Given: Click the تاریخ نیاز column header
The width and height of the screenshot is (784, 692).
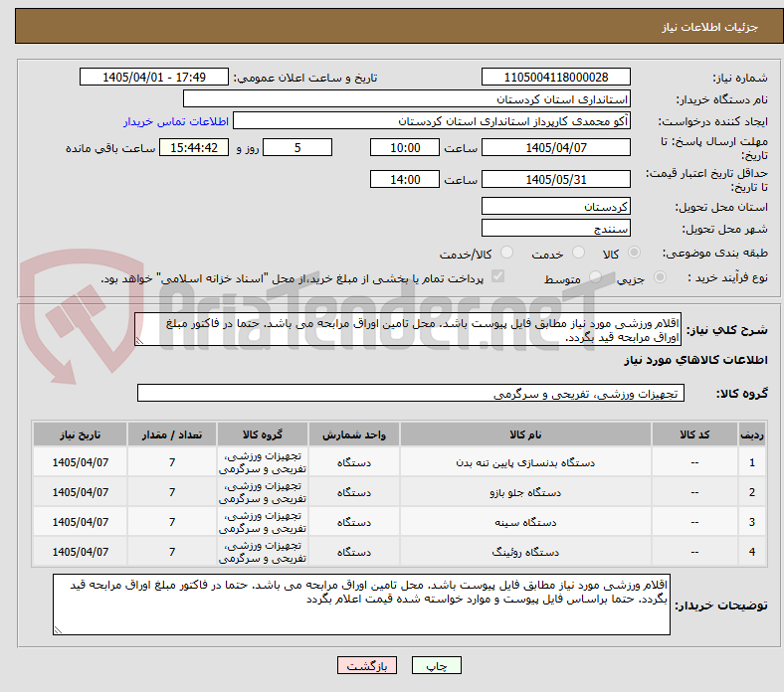Looking at the screenshot, I should click(x=80, y=434).
